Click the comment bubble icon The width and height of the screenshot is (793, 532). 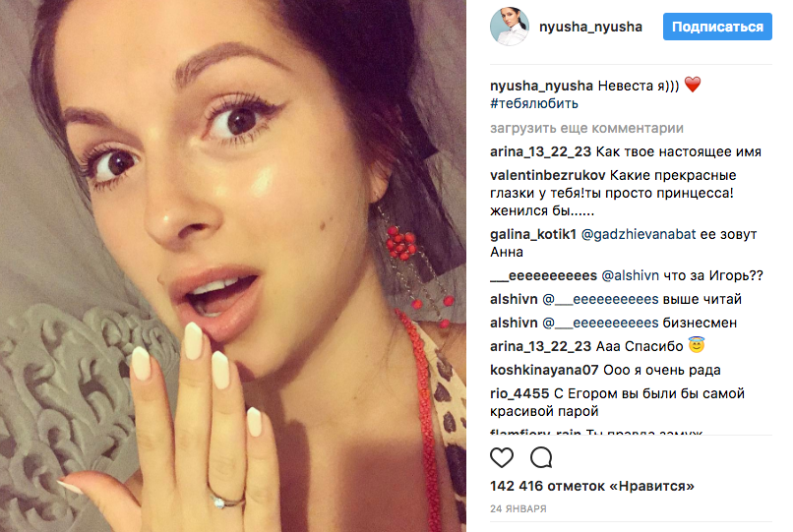click(541, 457)
